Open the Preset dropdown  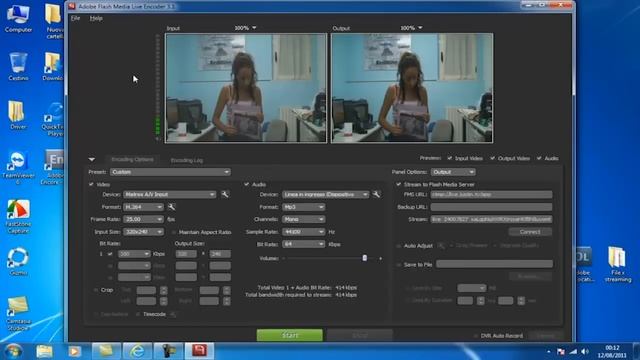[x=170, y=172]
